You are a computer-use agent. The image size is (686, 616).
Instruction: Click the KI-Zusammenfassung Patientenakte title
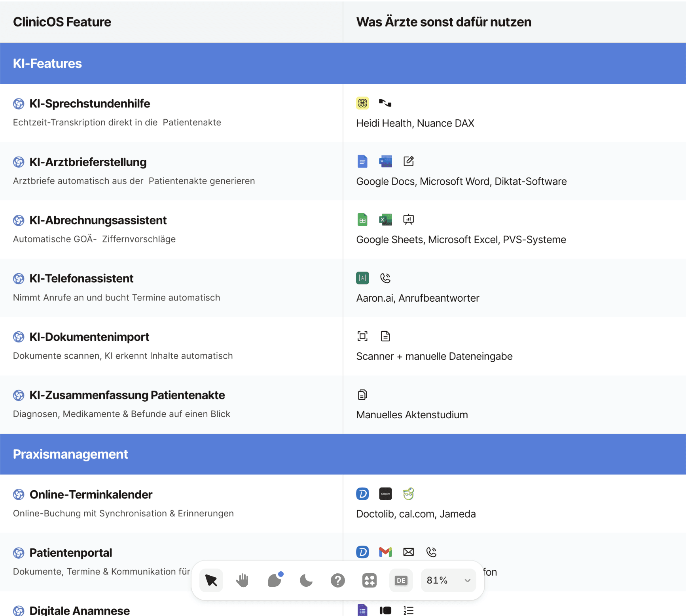(x=127, y=395)
